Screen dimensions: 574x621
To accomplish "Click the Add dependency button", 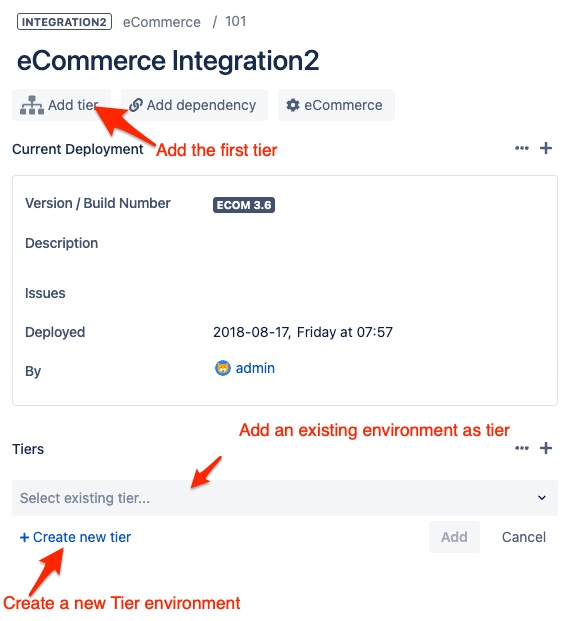I will (195, 105).
